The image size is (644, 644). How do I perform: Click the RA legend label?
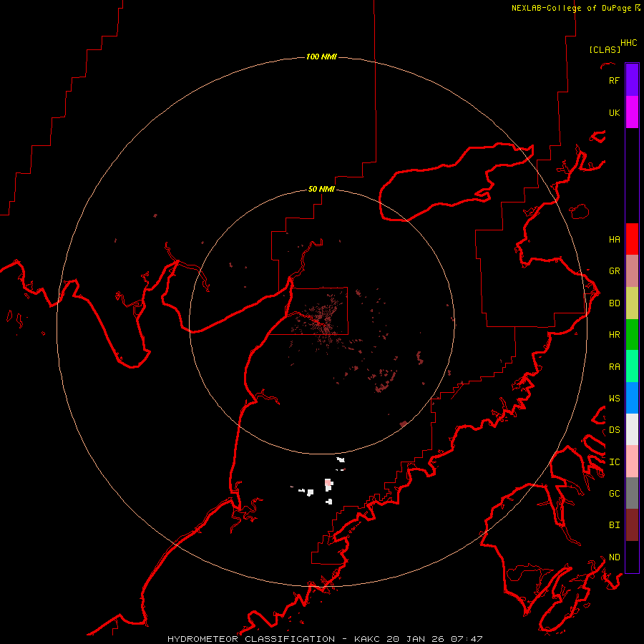[614, 366]
